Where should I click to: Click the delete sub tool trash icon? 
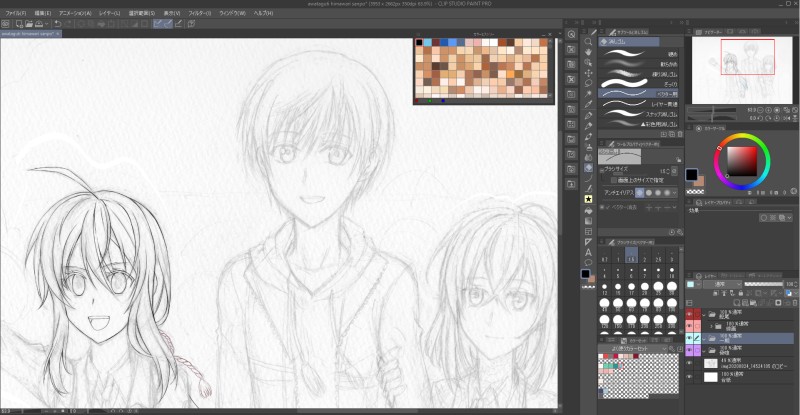680,134
